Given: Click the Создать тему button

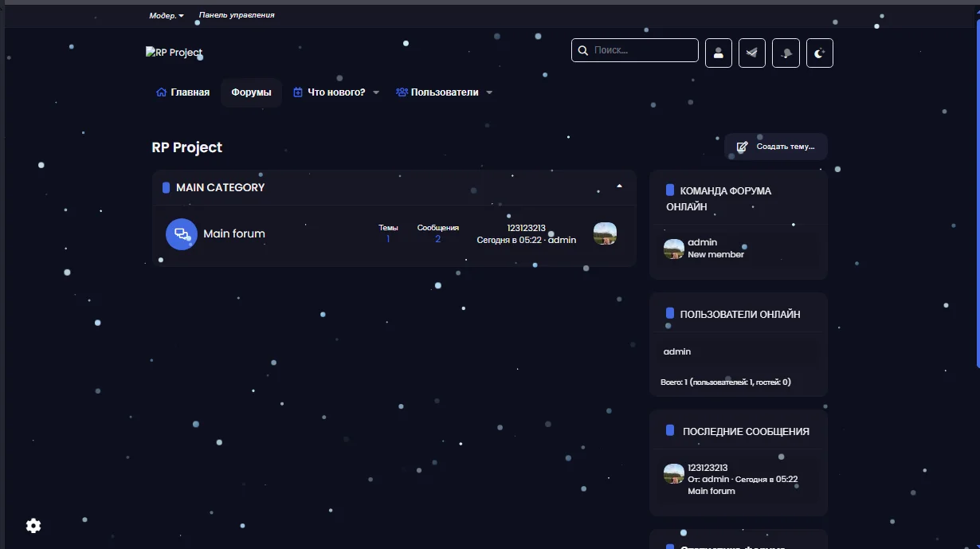Looking at the screenshot, I should [776, 147].
